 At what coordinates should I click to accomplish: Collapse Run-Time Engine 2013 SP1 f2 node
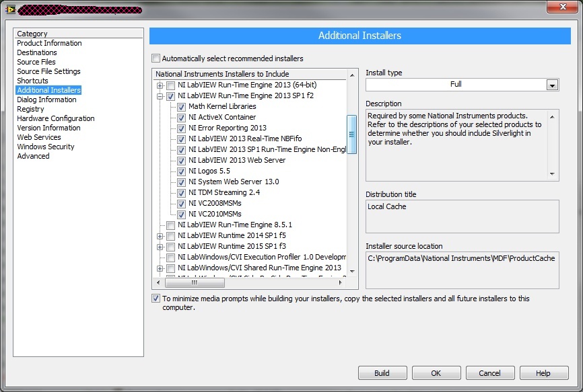point(160,96)
